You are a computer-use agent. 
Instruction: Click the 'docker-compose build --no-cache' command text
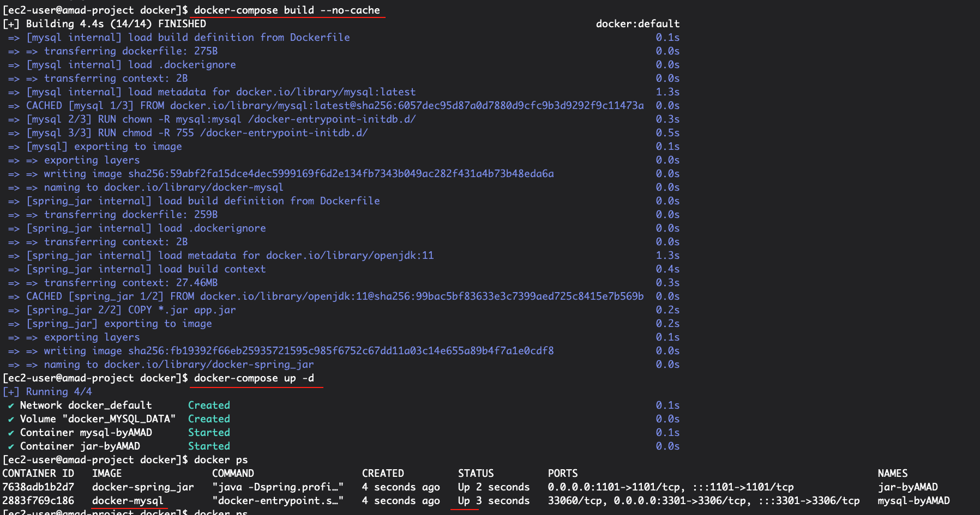click(x=287, y=10)
